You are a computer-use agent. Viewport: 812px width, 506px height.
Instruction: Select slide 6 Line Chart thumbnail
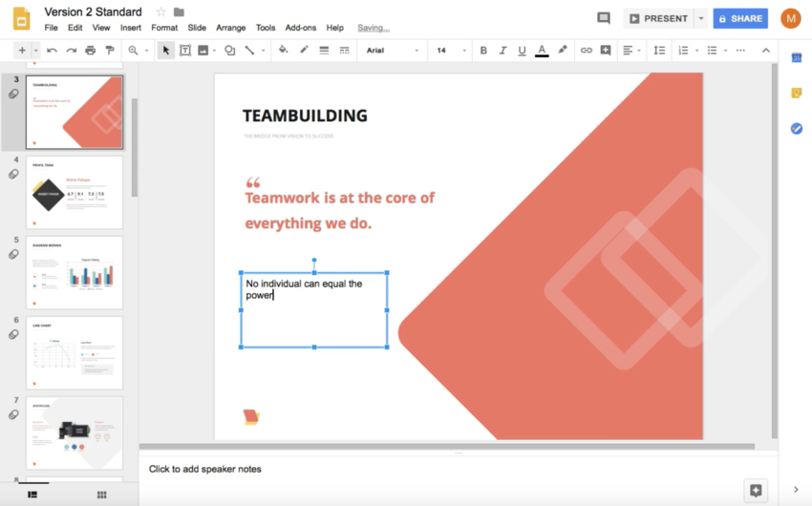click(75, 353)
